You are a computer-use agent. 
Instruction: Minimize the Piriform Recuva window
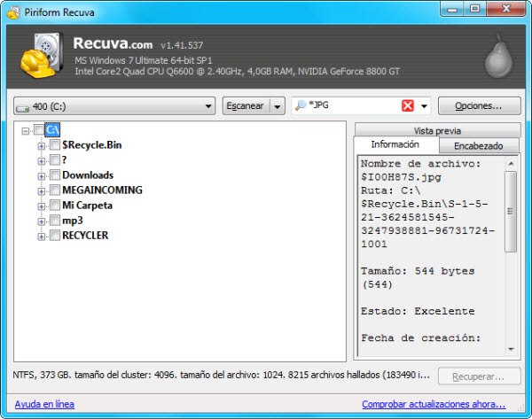pos(452,9)
